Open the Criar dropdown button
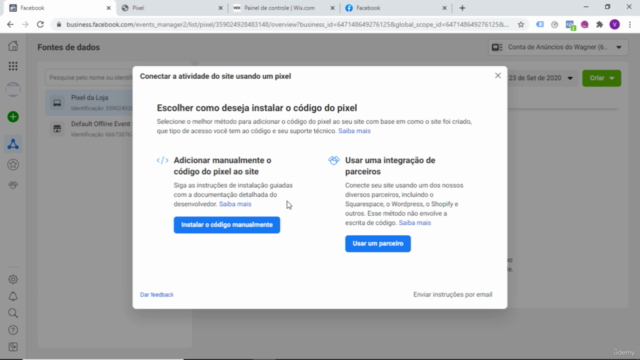Viewport: 640px width, 360px height. [602, 78]
